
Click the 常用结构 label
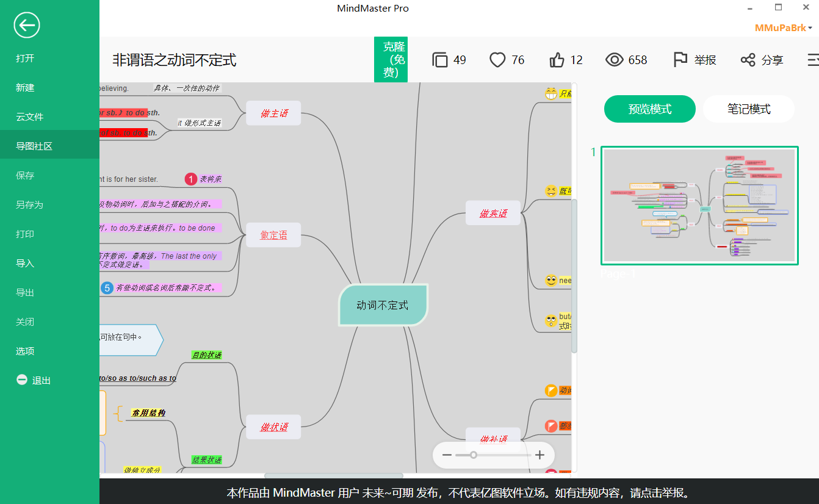point(148,413)
